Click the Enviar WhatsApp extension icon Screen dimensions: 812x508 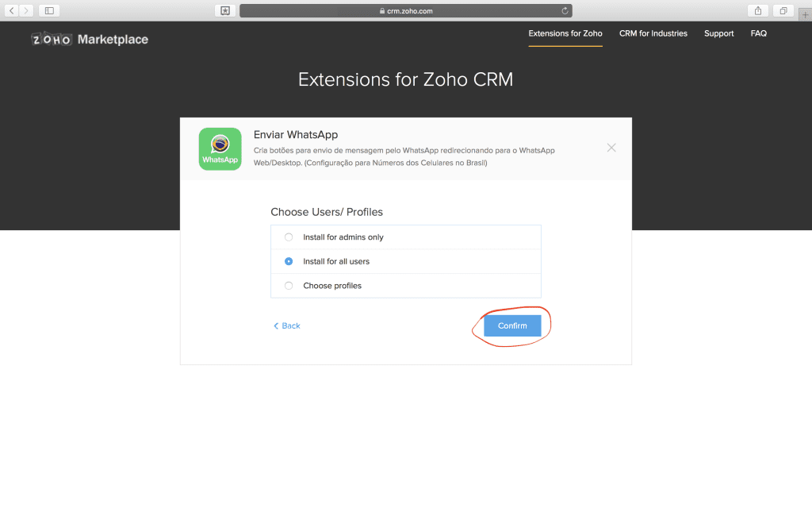coord(220,149)
